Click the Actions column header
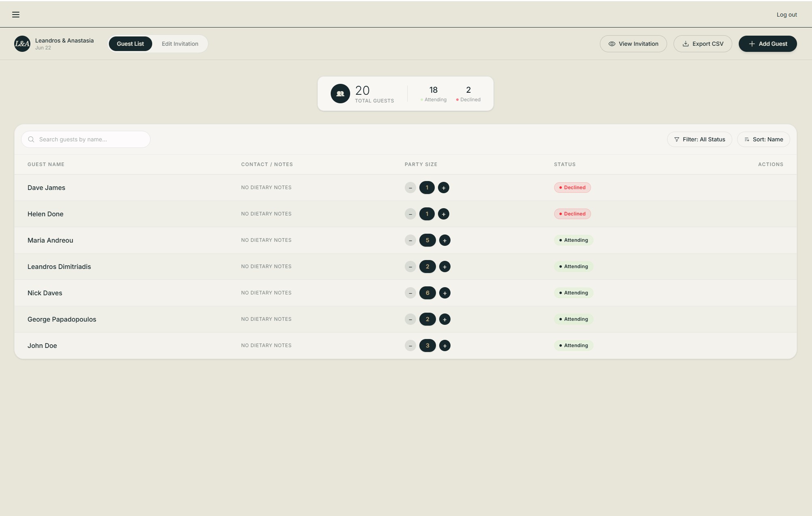 click(770, 164)
